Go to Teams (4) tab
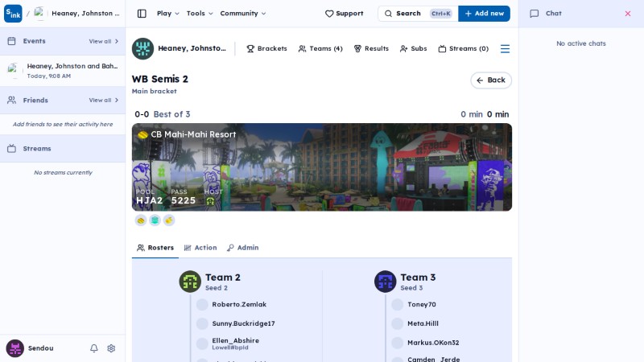Image resolution: width=644 pixels, height=362 pixels. [320, 48]
